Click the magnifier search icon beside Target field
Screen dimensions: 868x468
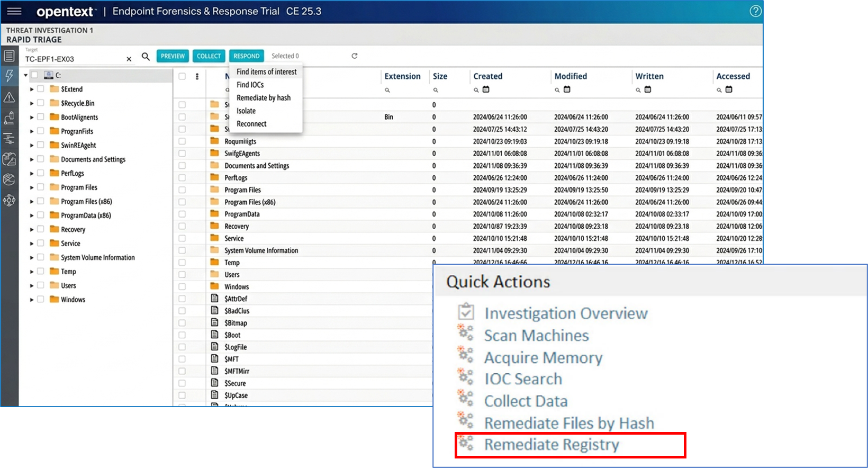coord(146,56)
